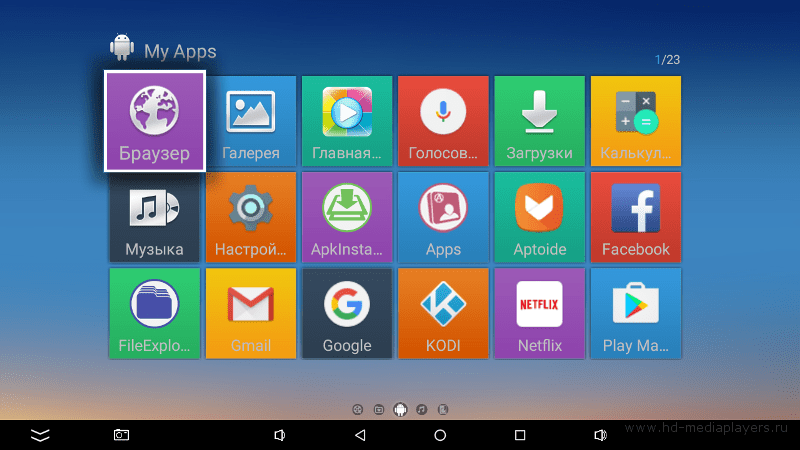Screen dimensions: 800x450
Task: Switch to the first page indicator
Action: click(x=358, y=409)
